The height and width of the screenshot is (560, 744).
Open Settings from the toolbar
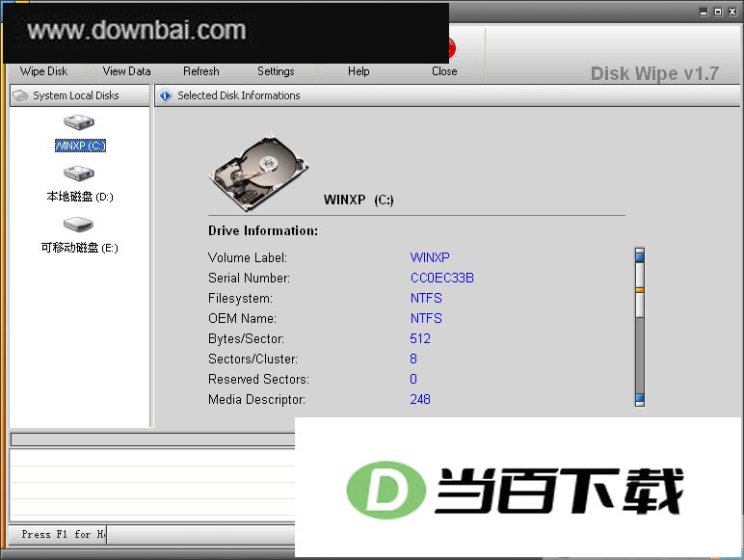276,71
